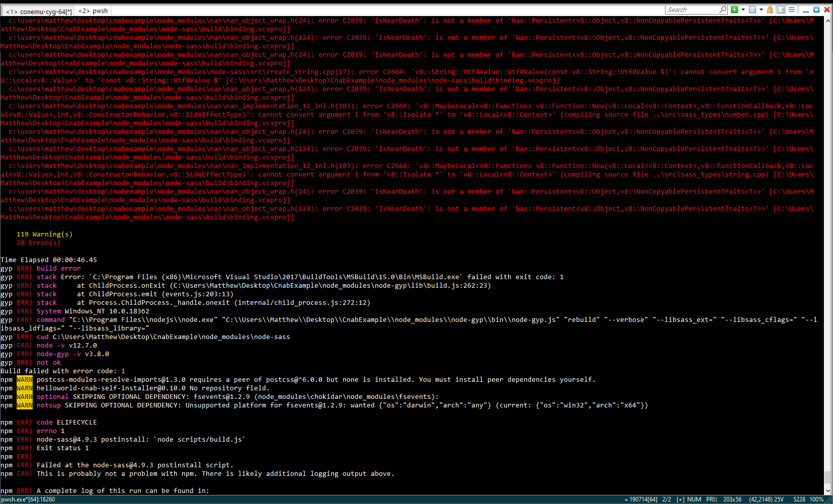Click the active console number icon
Viewport: 833px width, 504px height.
pos(753,10)
